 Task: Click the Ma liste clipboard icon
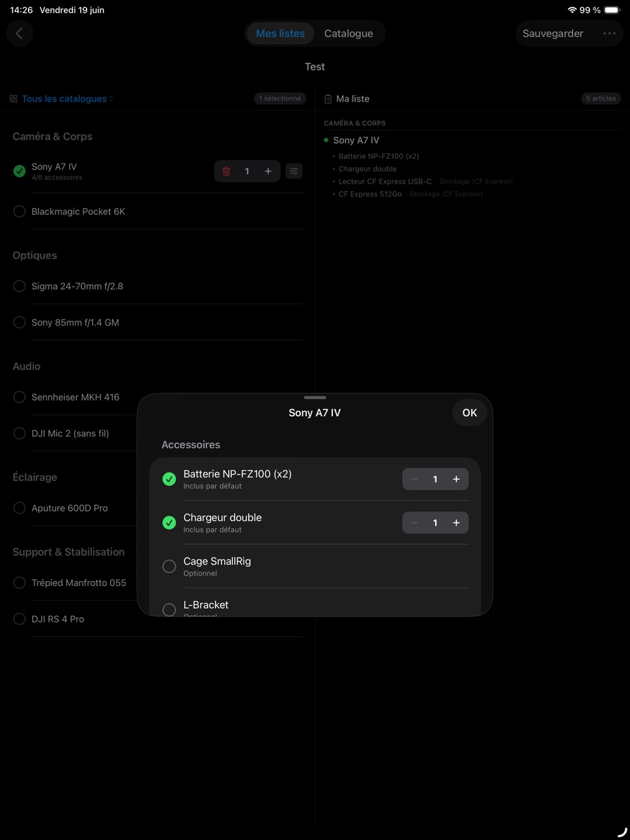click(x=328, y=99)
